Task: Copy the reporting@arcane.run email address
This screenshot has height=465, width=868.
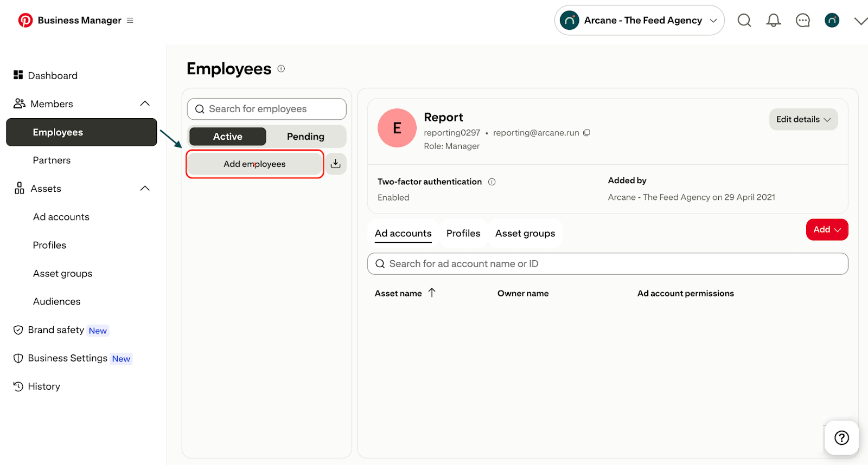Action: (x=586, y=133)
